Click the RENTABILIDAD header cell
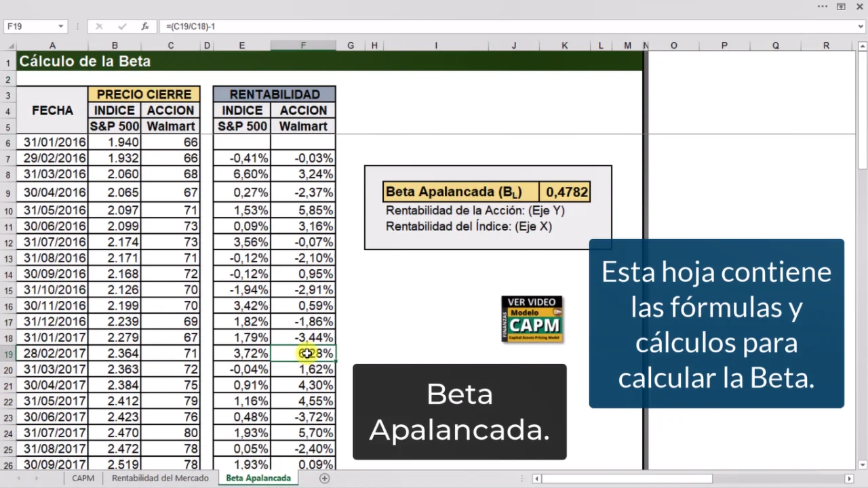The width and height of the screenshot is (868, 488). pyautogui.click(x=275, y=94)
